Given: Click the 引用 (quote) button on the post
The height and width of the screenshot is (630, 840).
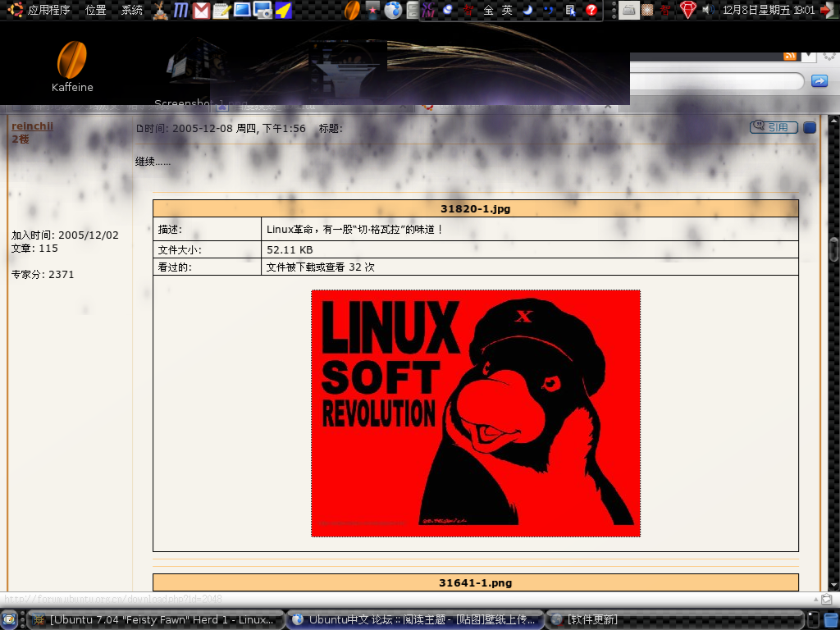Looking at the screenshot, I should point(774,127).
